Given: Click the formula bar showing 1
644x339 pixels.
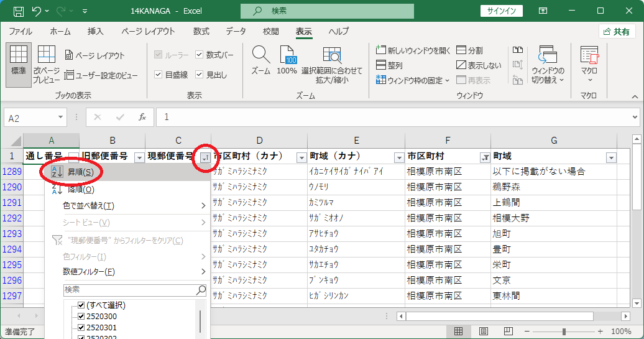Looking at the screenshot, I should tap(392, 118).
